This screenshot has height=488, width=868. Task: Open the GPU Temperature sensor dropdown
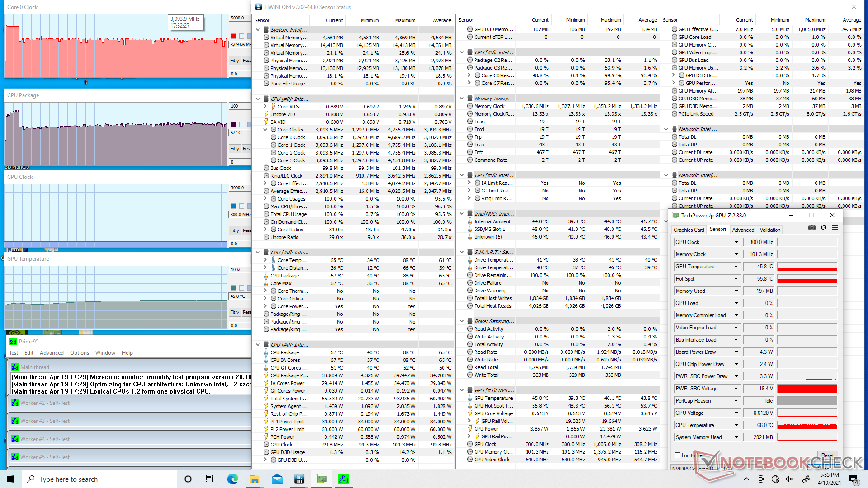pyautogui.click(x=736, y=267)
